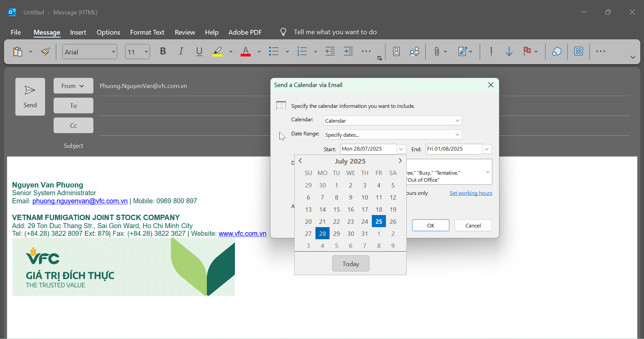Screen dimensions: 644x339
Task: Click the Today button in calendar
Action: (x=351, y=264)
